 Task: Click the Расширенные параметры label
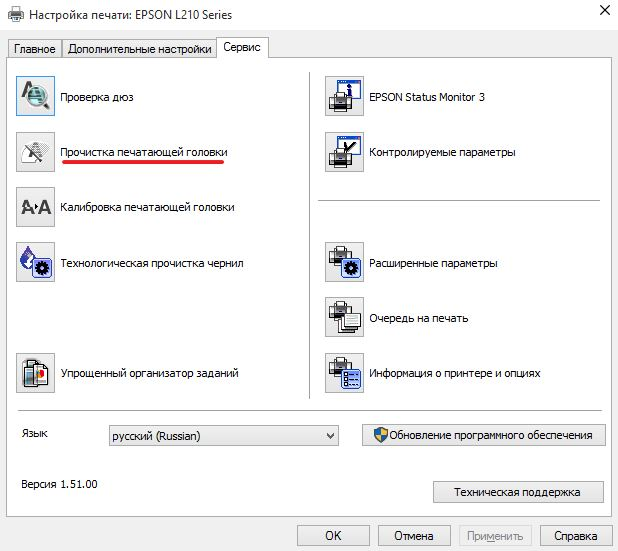point(433,263)
